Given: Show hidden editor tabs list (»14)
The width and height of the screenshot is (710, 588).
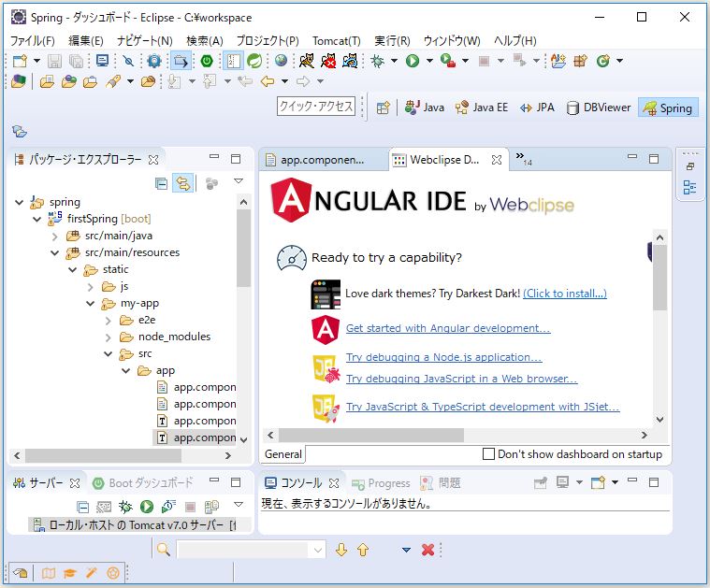Looking at the screenshot, I should tap(524, 158).
